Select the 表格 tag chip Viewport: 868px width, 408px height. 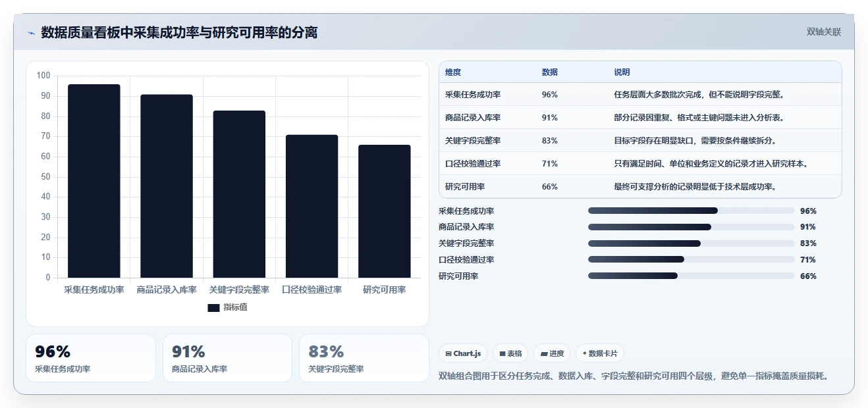coord(510,353)
